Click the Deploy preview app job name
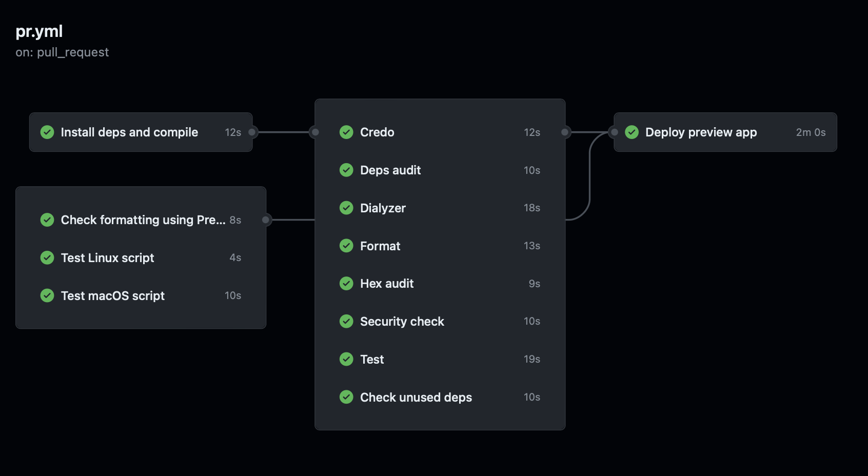This screenshot has width=868, height=476. click(701, 132)
